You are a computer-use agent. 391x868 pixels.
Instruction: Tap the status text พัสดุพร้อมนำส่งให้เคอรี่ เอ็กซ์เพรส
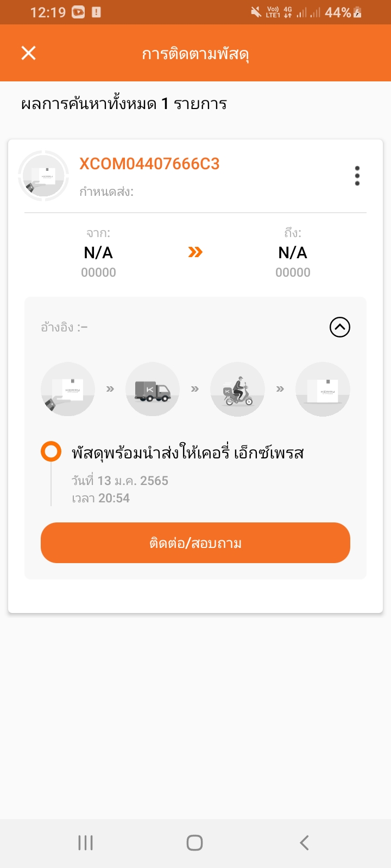187,452
